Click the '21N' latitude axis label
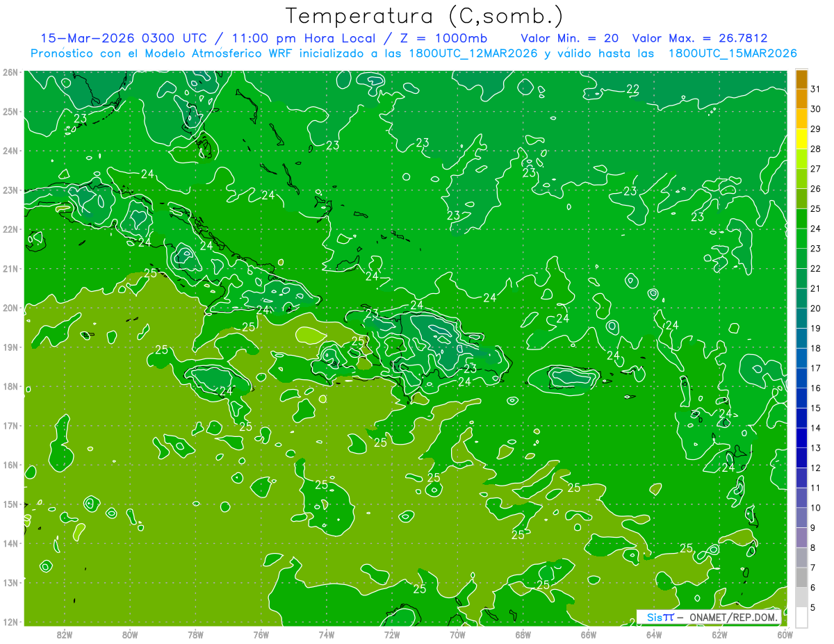The width and height of the screenshot is (834, 644). point(10,268)
